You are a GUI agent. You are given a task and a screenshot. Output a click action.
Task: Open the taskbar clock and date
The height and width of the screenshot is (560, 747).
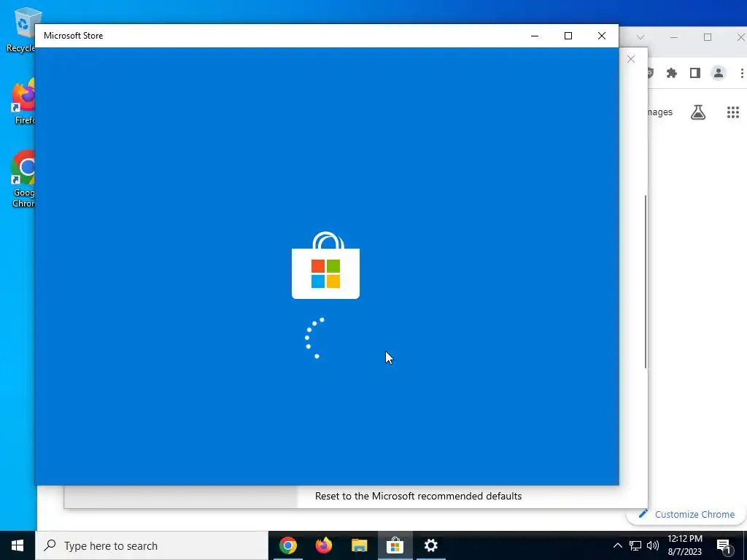point(684,545)
